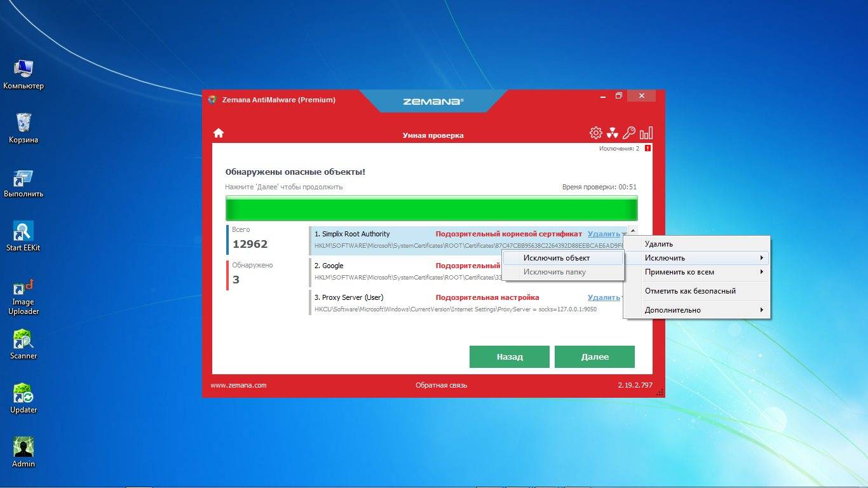Maximize the Zemana window
This screenshot has width=868, height=488.
point(618,96)
